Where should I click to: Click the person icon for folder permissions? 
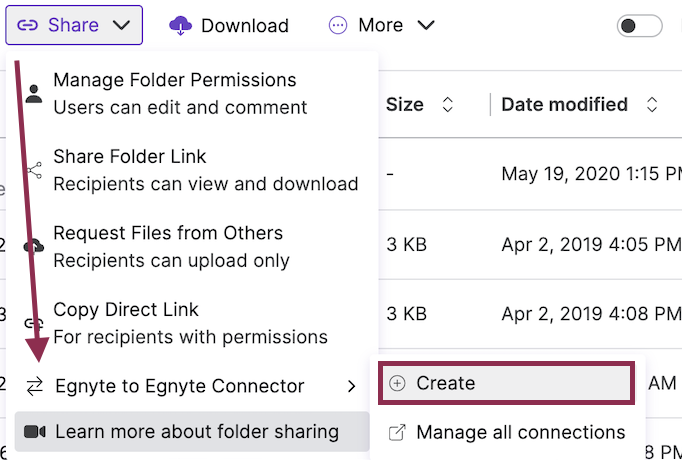coord(33,93)
